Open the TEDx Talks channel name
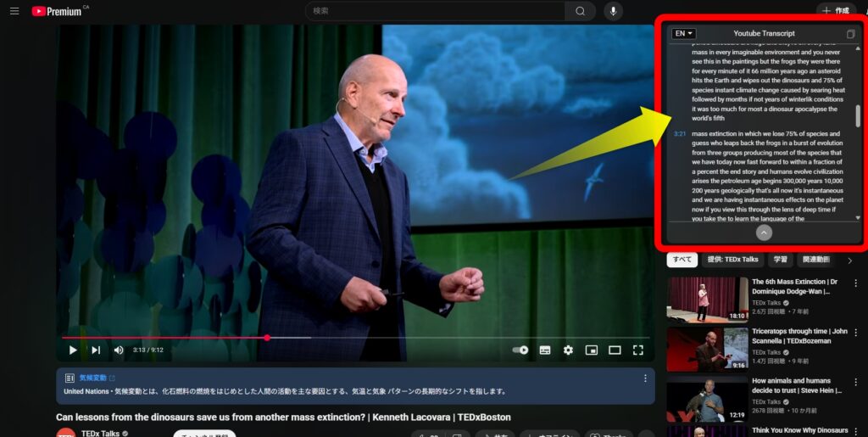868x437 pixels. tap(100, 433)
